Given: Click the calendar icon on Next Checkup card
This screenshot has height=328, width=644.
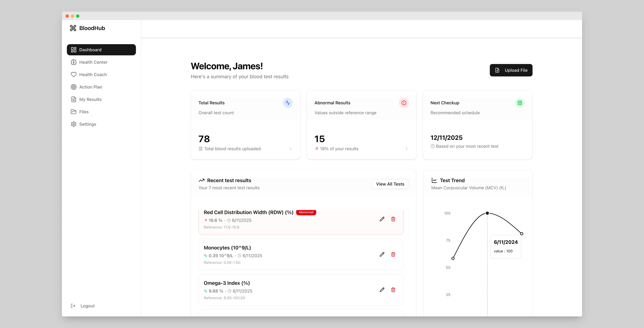Looking at the screenshot, I should [x=520, y=103].
